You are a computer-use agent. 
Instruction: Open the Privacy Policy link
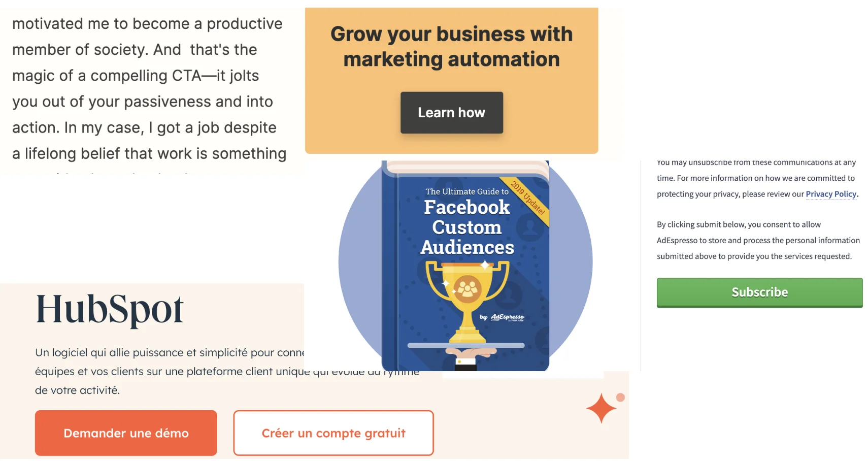click(x=830, y=194)
